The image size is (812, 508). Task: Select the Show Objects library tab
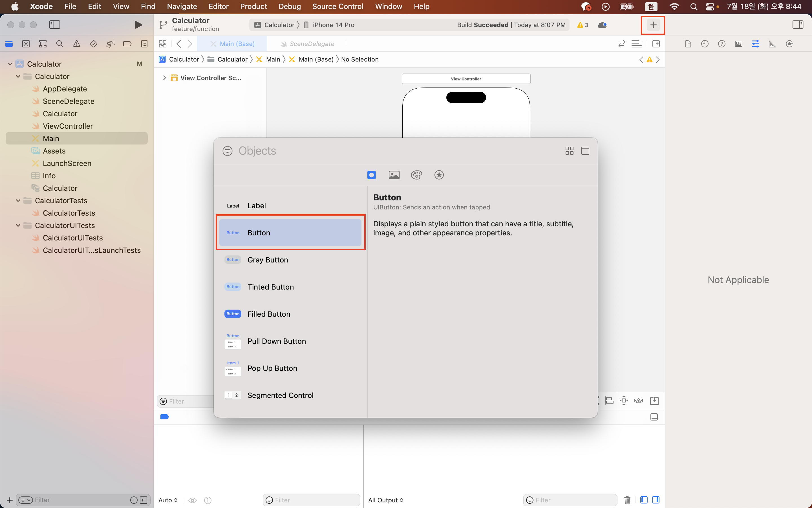coord(371,175)
